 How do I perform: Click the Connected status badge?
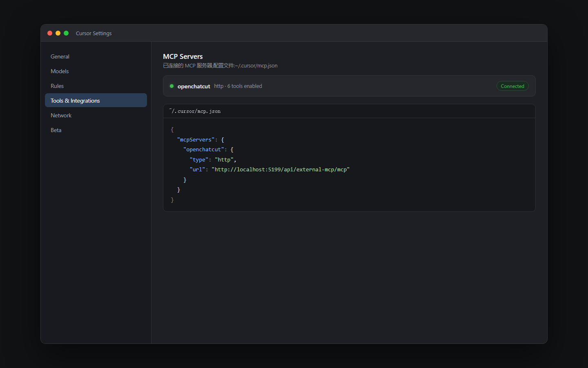click(x=512, y=86)
